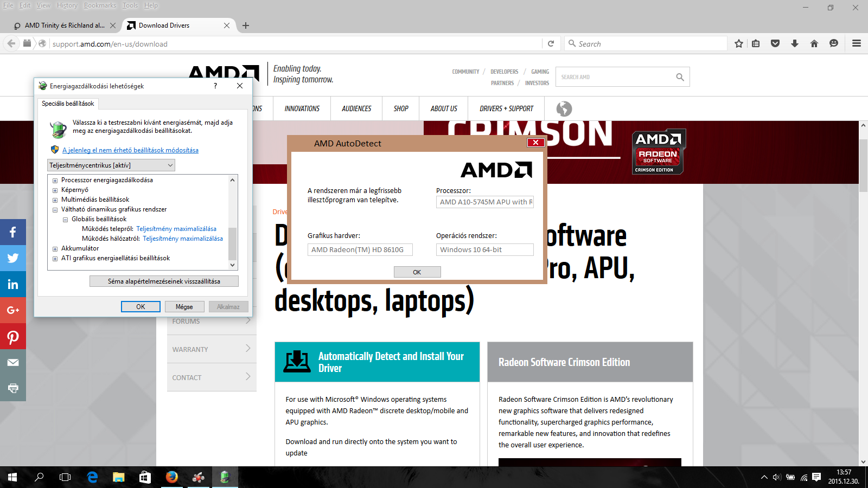868x488 pixels.
Task: Share page on Facebook sidebar icon
Action: click(x=13, y=232)
